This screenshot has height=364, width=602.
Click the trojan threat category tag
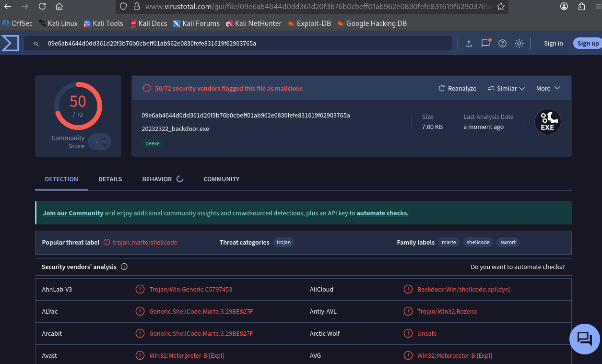[283, 242]
